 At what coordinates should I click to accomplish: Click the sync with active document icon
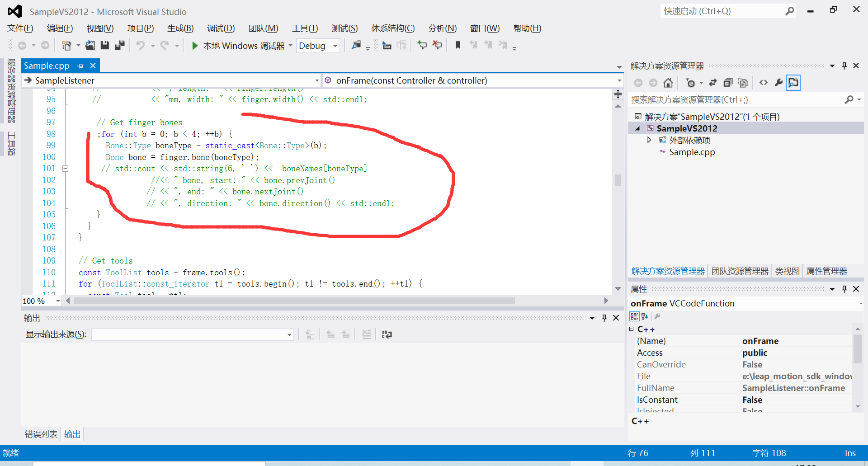713,83
